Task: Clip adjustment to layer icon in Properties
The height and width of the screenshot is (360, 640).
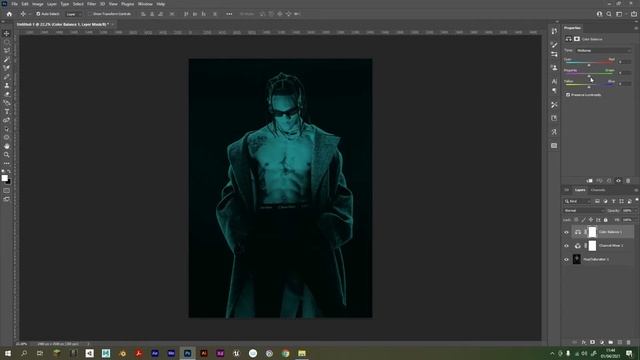Action: (589, 180)
